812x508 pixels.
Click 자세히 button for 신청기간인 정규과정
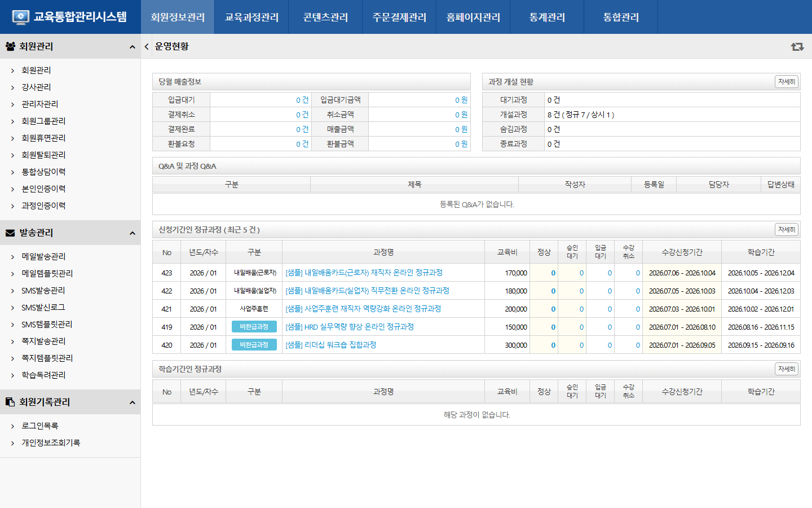click(787, 230)
